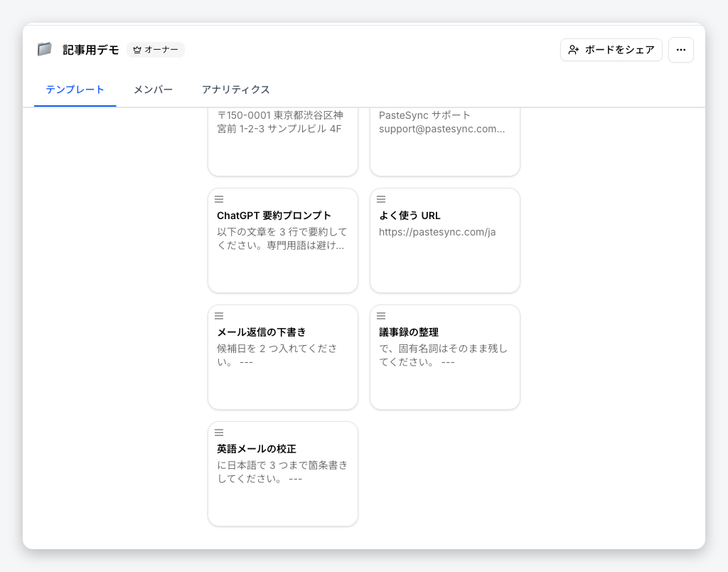Open the よく使う URL card title
Image resolution: width=728 pixels, height=572 pixels.
point(409,216)
